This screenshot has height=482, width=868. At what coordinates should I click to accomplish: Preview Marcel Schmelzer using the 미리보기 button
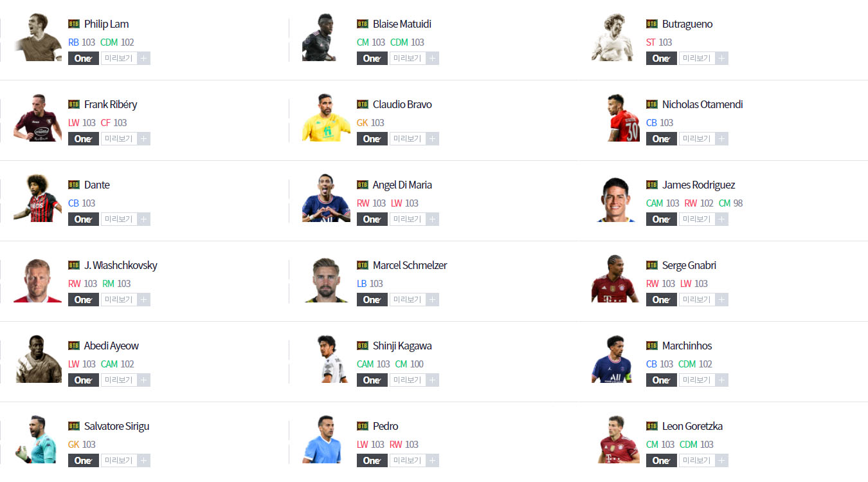click(x=408, y=300)
